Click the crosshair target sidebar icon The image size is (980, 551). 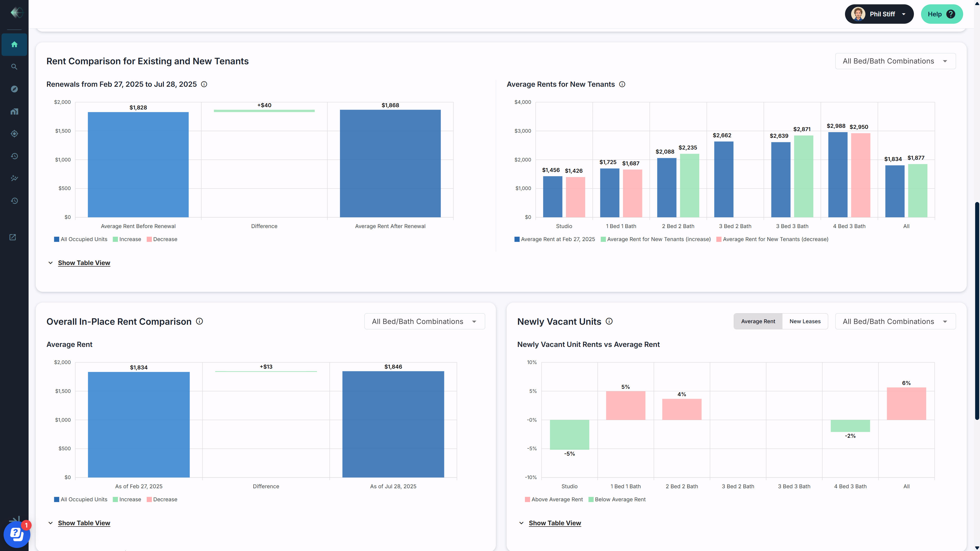(x=14, y=134)
